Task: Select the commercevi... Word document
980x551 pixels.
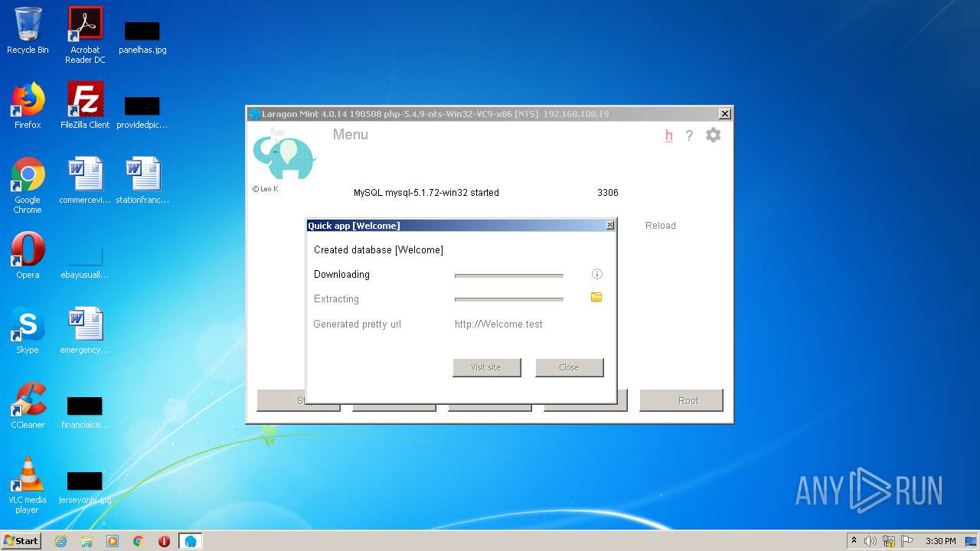Action: coord(85,181)
